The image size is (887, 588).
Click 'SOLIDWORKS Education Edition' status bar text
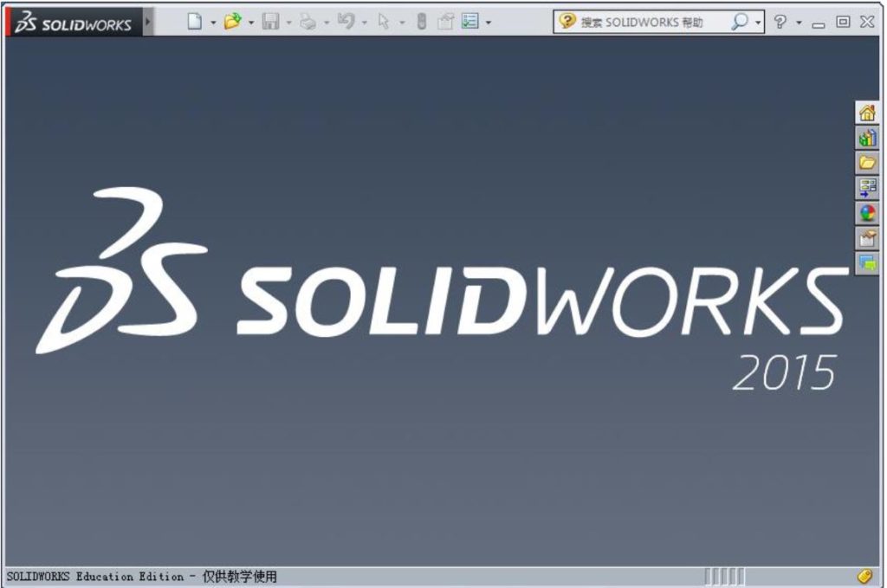95,577
